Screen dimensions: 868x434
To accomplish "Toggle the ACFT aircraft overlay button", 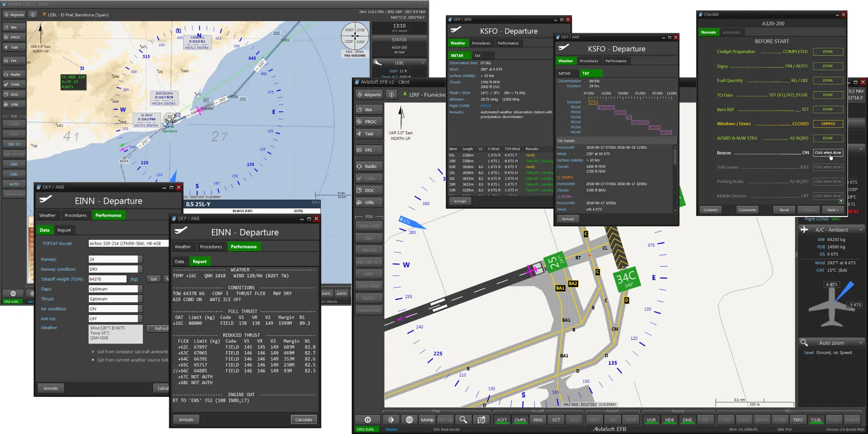I will point(502,420).
